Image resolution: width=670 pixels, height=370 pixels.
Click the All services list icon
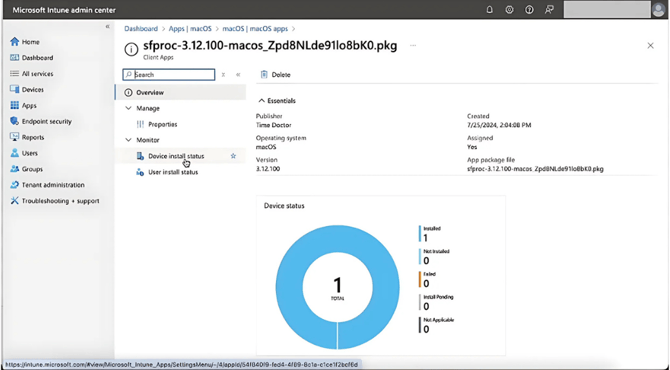click(15, 73)
